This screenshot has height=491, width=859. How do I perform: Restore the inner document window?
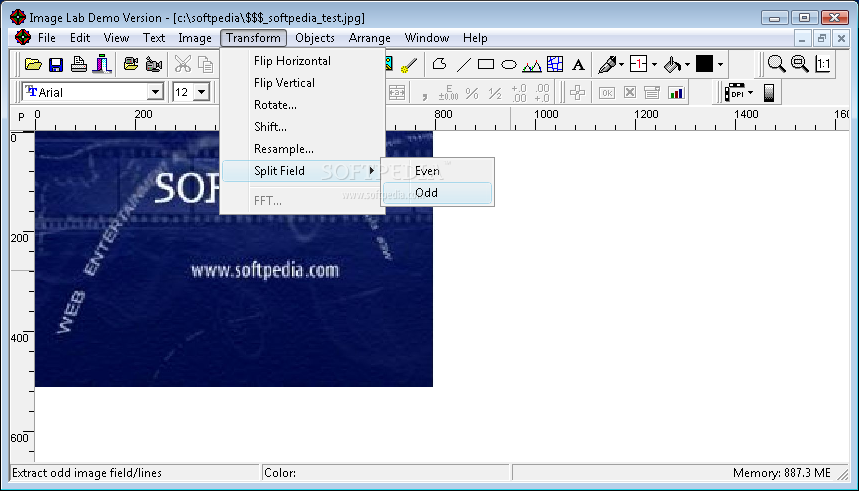pos(821,38)
